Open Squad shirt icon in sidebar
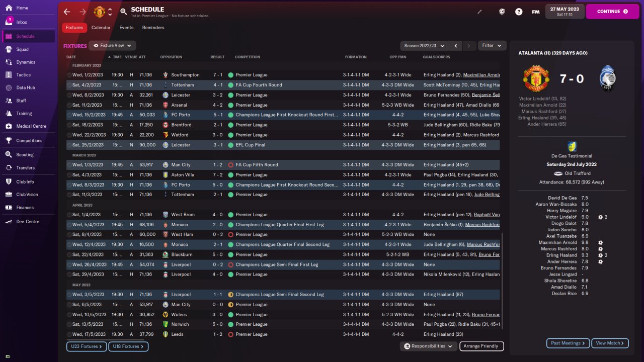This screenshot has width=644, height=362. [9, 49]
